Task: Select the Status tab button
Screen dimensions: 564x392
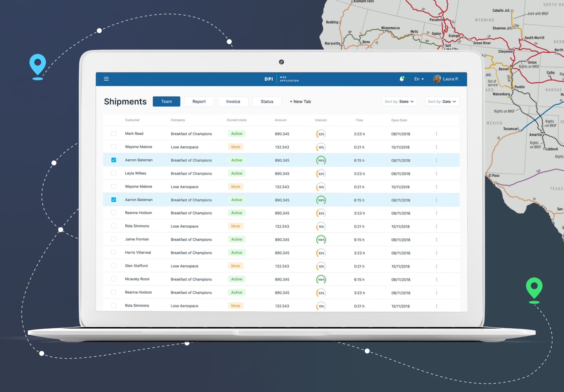Action: point(267,101)
